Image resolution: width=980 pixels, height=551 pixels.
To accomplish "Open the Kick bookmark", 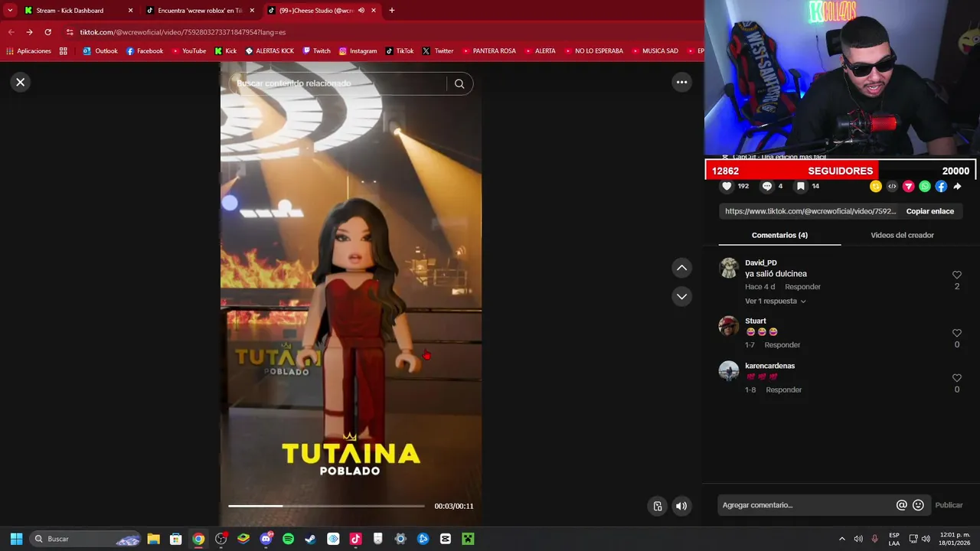I will [x=226, y=51].
